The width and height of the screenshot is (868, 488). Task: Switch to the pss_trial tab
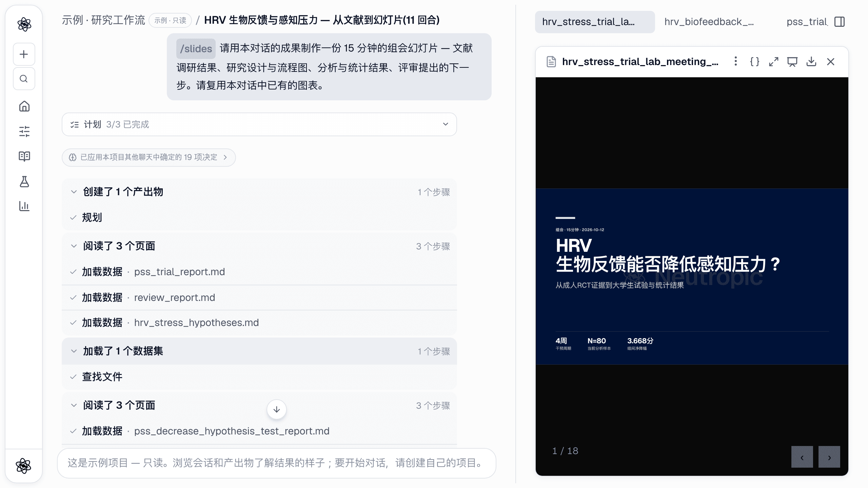pyautogui.click(x=807, y=22)
